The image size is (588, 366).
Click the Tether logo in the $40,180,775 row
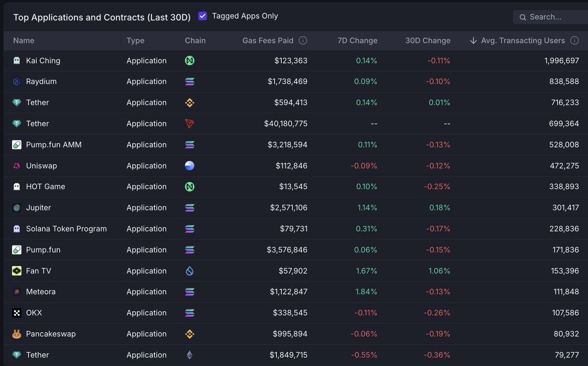click(17, 124)
